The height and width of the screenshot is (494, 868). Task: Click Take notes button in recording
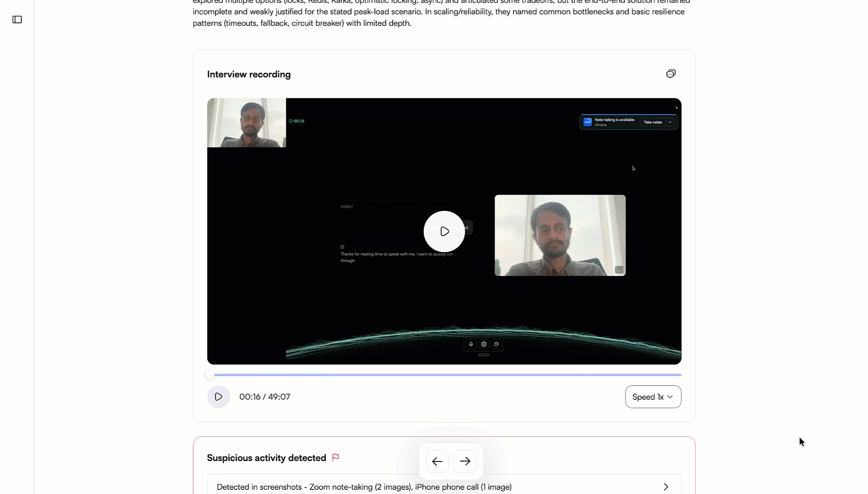[653, 122]
